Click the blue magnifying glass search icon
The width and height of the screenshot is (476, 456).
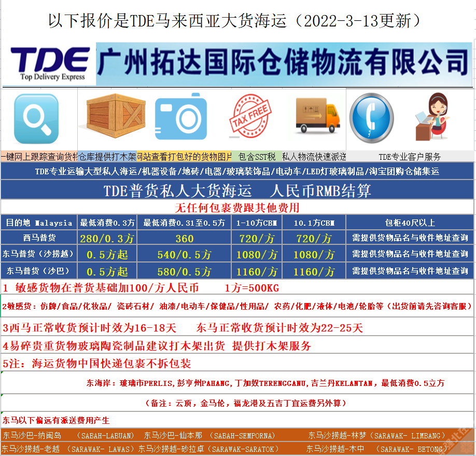(x=36, y=119)
